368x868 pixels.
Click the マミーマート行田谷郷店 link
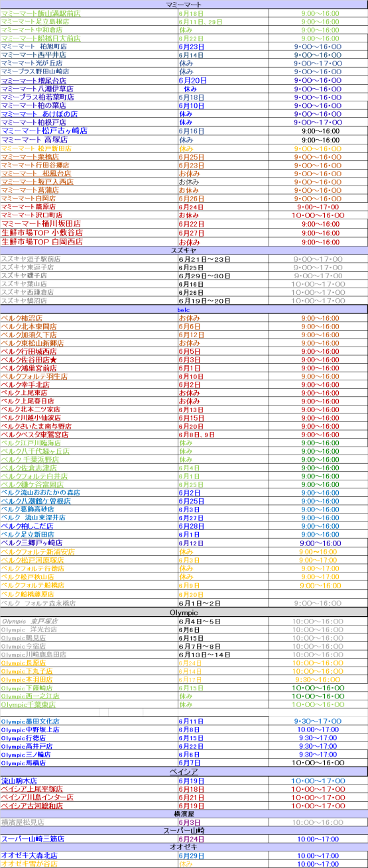pos(35,166)
